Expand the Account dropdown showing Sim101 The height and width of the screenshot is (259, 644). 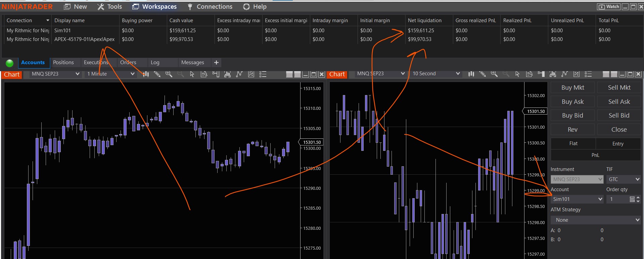coord(577,199)
